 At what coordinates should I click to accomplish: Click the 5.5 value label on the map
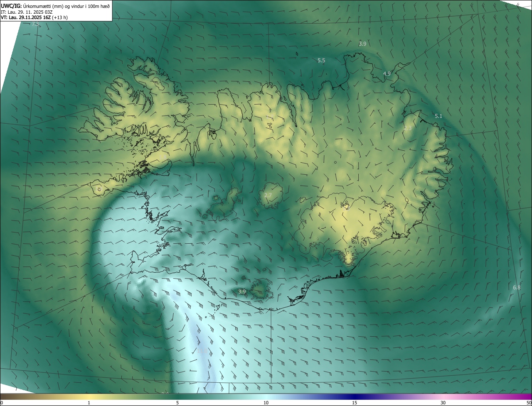point(321,61)
